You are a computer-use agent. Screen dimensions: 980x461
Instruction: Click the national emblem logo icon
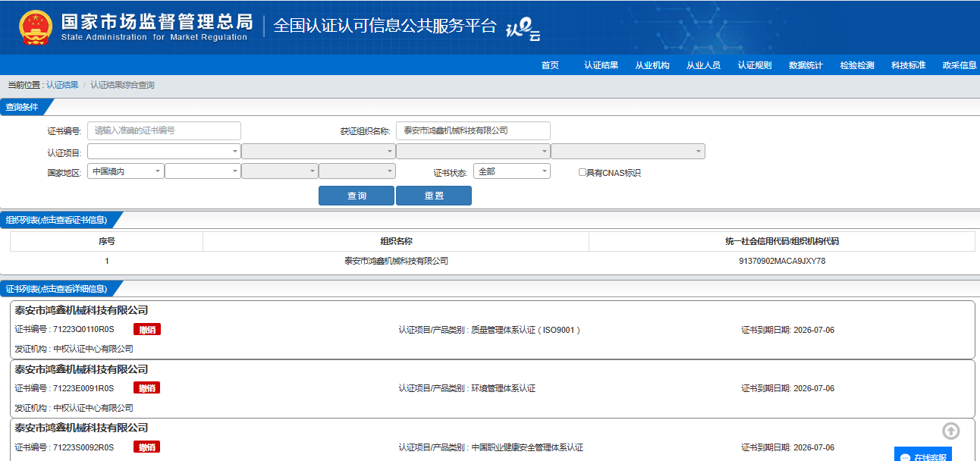click(x=36, y=27)
